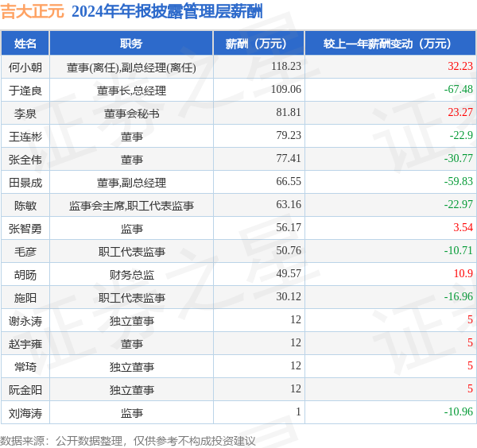Viewport: 477px width, 448px height.
Task: Click change value -10.71
Action: [x=458, y=250]
